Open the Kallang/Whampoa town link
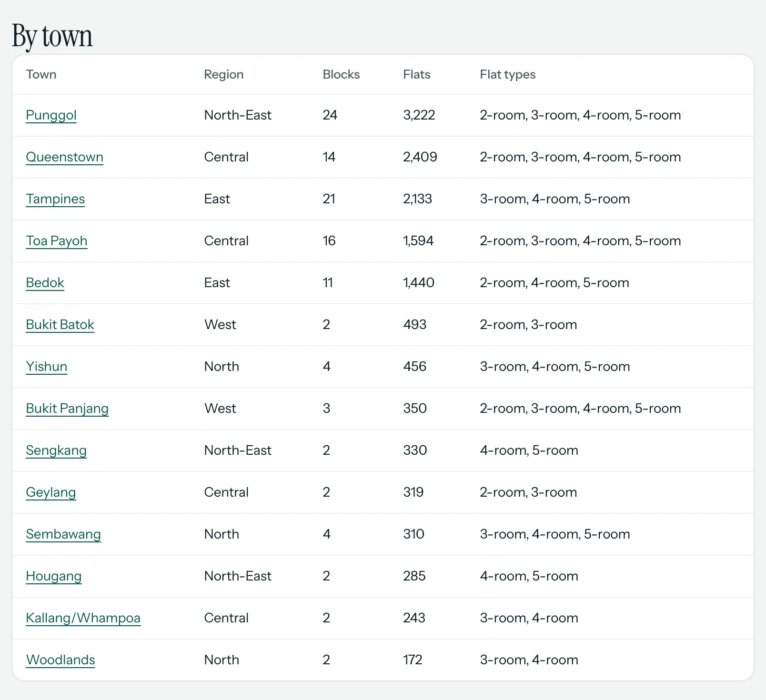The image size is (766, 700). click(83, 618)
